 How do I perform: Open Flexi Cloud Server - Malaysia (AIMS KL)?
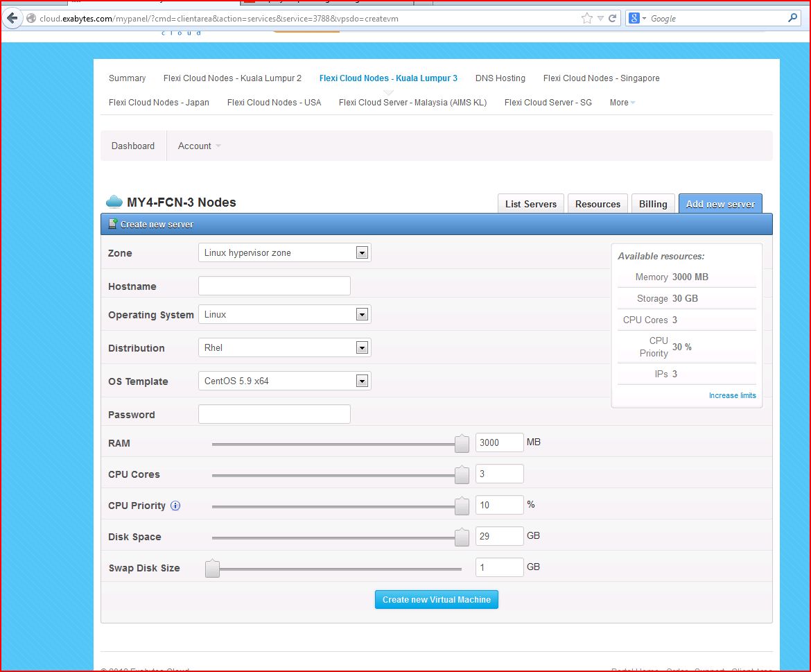click(412, 103)
